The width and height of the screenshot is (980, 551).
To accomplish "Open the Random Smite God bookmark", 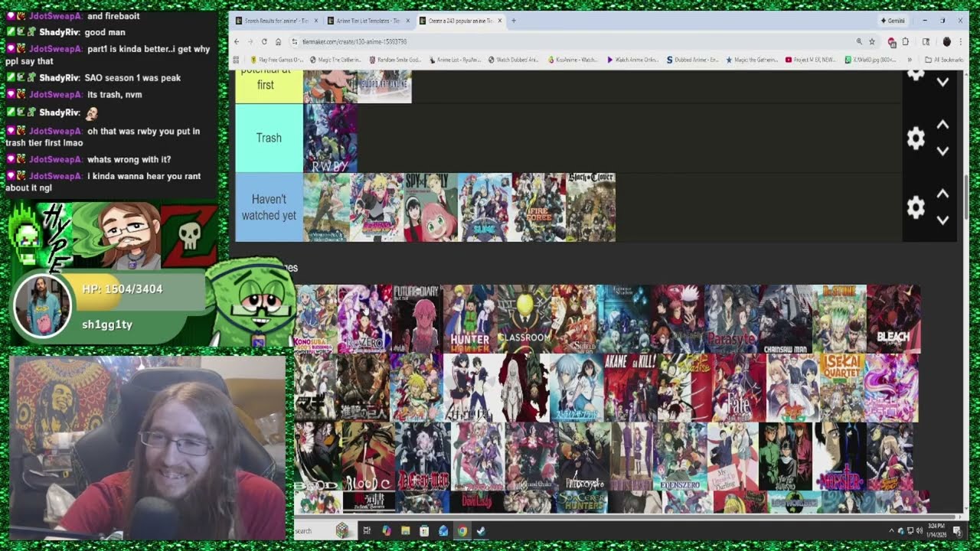I will (395, 59).
